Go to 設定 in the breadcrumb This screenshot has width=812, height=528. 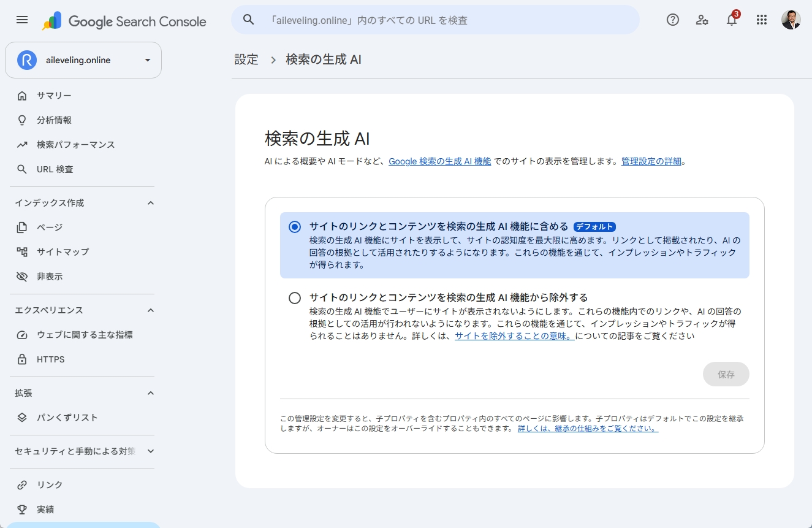click(x=246, y=59)
